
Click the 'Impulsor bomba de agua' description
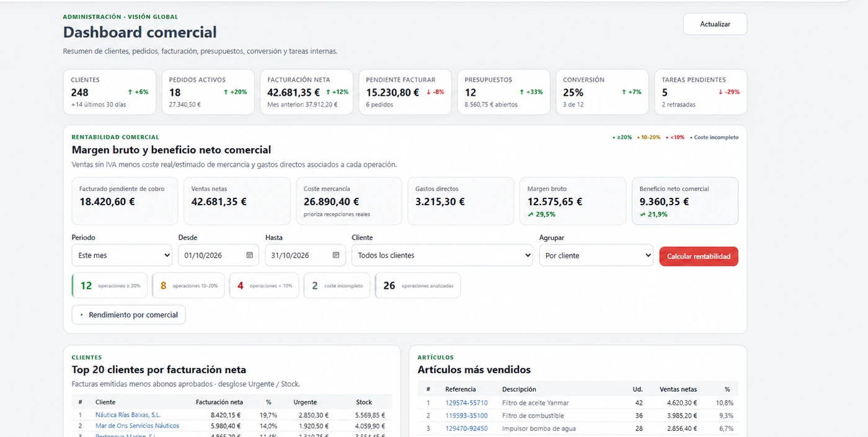(x=539, y=429)
